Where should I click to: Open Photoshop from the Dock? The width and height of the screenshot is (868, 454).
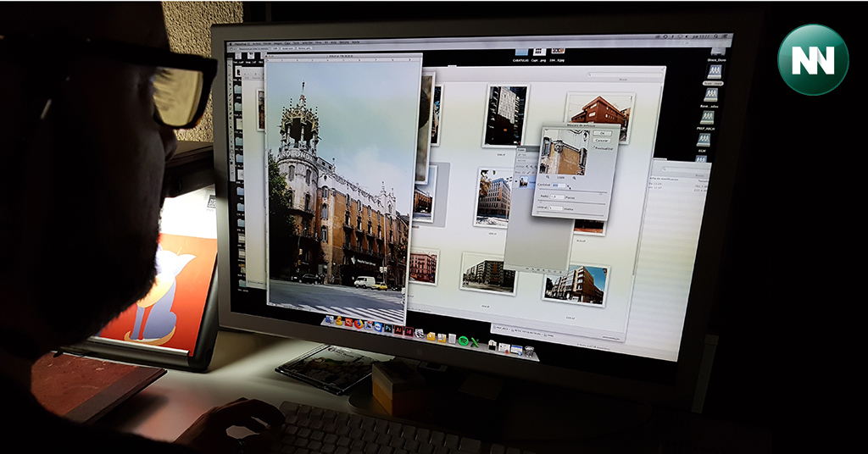pyautogui.click(x=388, y=328)
